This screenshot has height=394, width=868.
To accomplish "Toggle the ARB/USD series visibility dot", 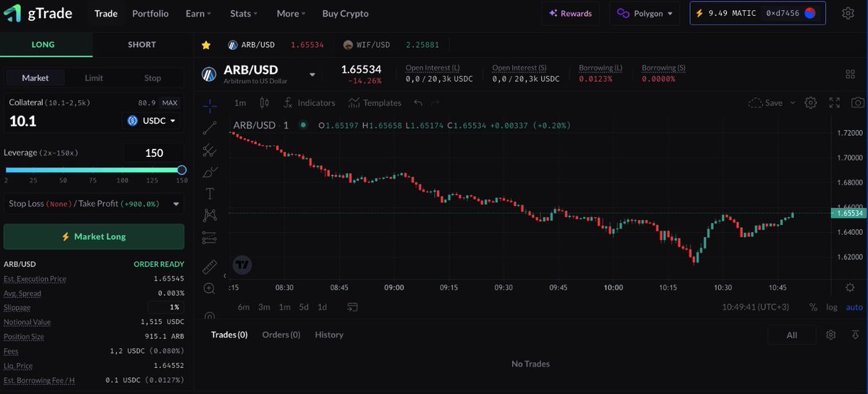I will pos(302,125).
